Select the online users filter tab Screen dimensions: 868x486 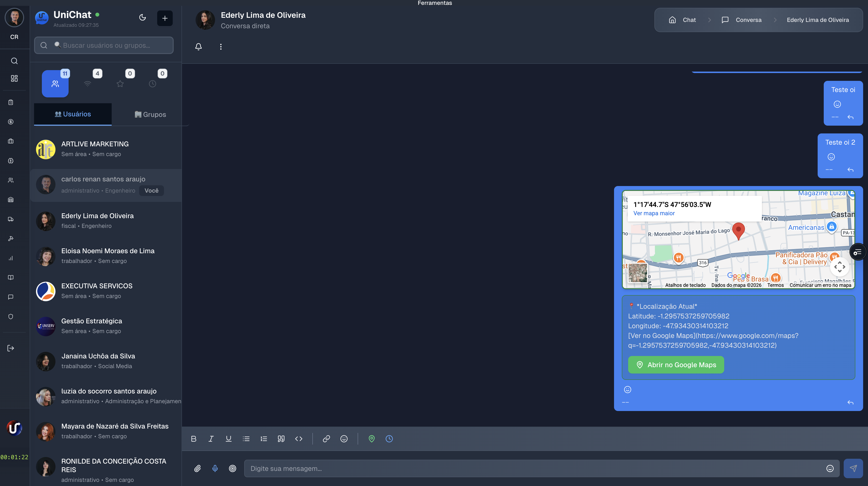(88, 83)
